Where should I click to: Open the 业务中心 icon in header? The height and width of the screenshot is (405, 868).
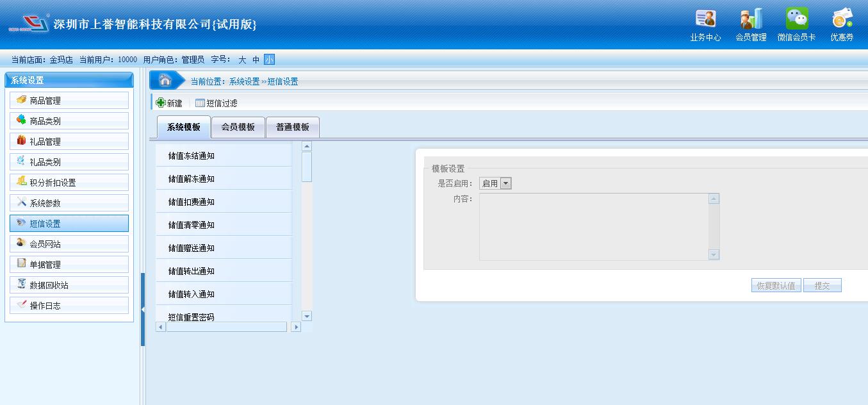point(705,19)
